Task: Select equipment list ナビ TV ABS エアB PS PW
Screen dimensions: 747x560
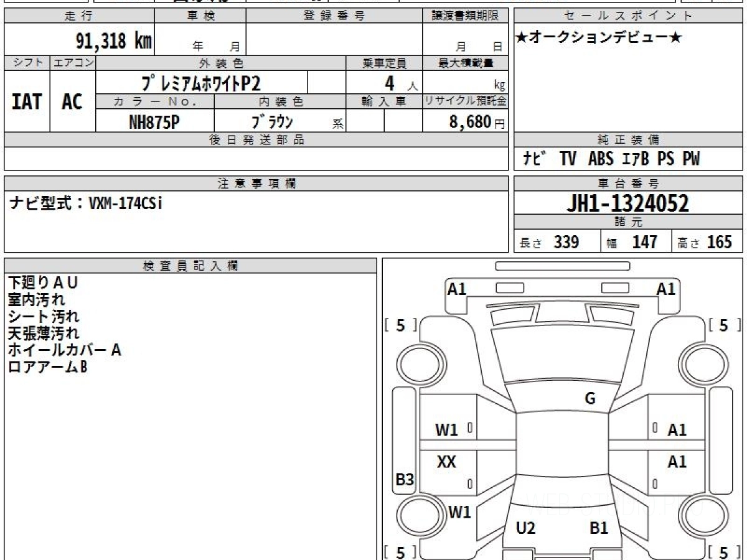Action: [611, 159]
